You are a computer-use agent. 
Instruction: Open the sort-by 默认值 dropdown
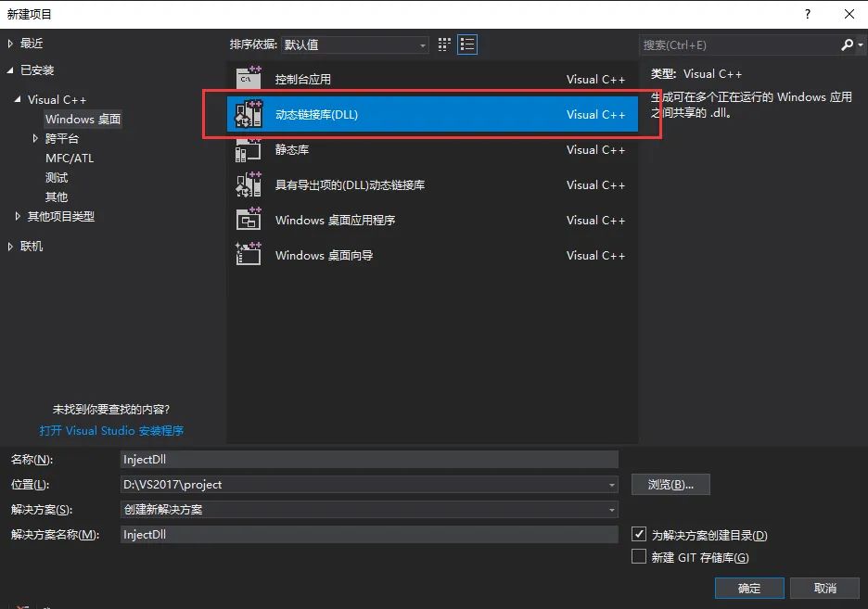point(354,44)
